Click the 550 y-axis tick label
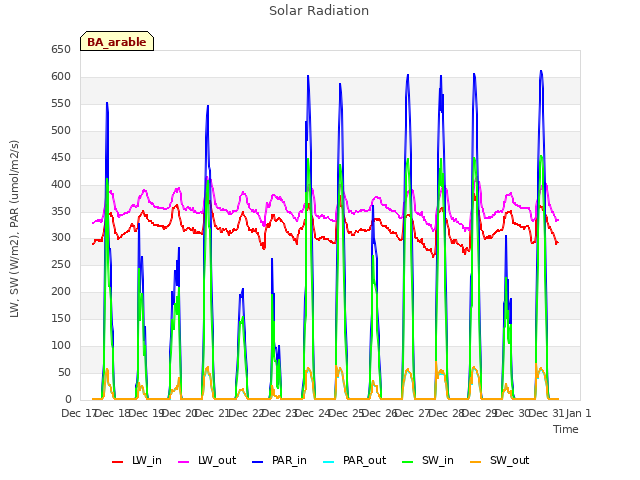Screen dimensions: 640x480 tap(61, 104)
